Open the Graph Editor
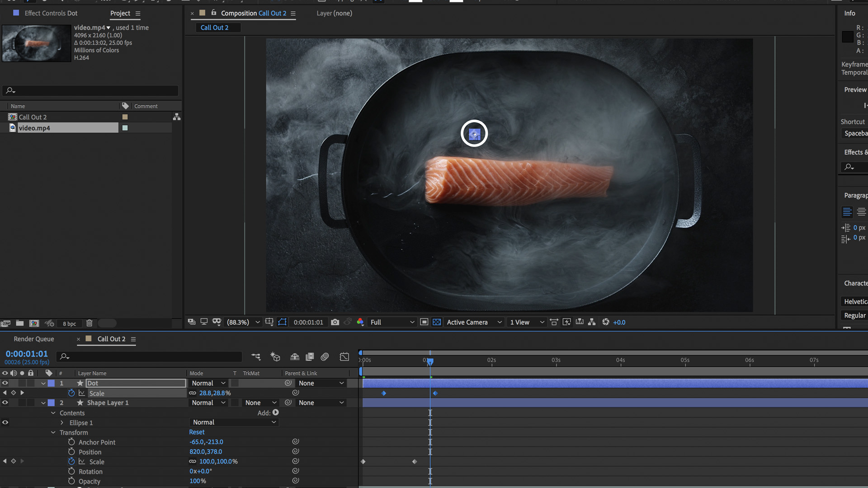 click(344, 357)
